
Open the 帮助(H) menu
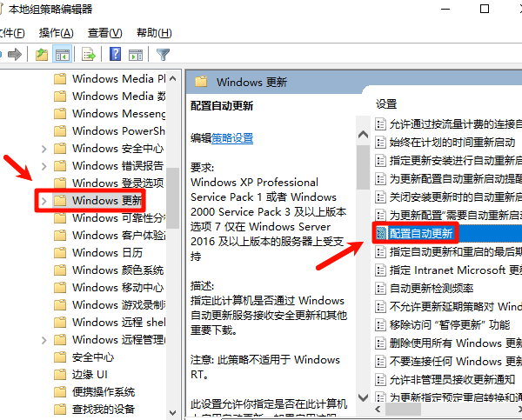(x=154, y=33)
